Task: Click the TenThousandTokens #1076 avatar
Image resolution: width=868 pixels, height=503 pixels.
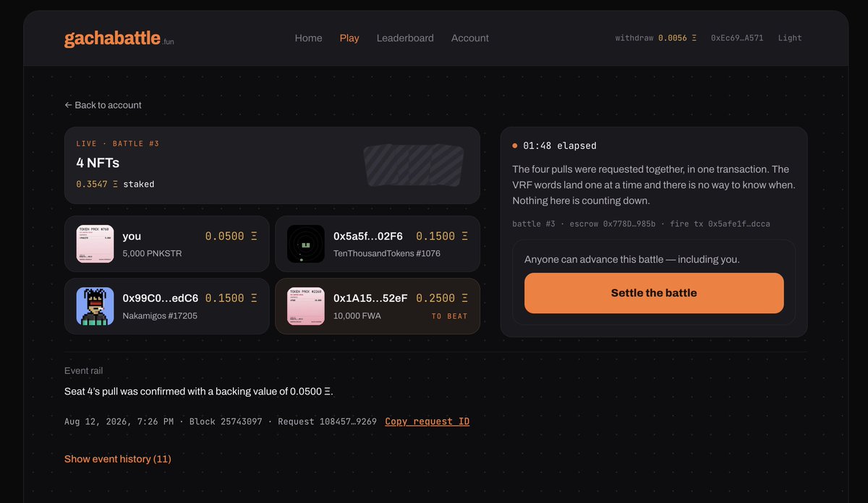Action: pos(305,244)
